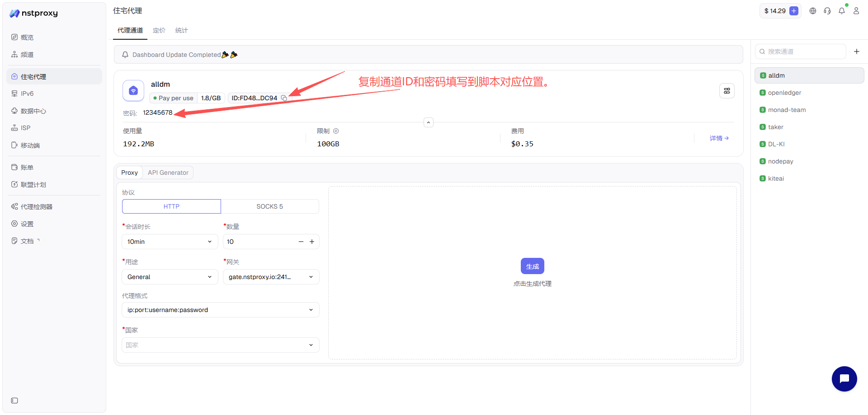
Task: Open the session duration 10min dropdown
Action: coord(170,242)
